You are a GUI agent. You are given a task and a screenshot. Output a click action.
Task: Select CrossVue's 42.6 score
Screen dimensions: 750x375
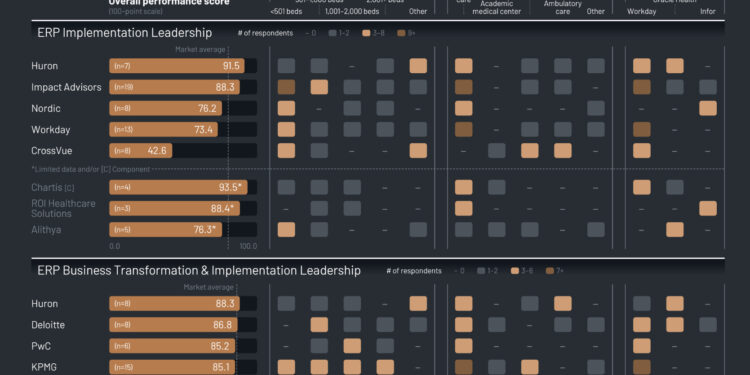[157, 151]
